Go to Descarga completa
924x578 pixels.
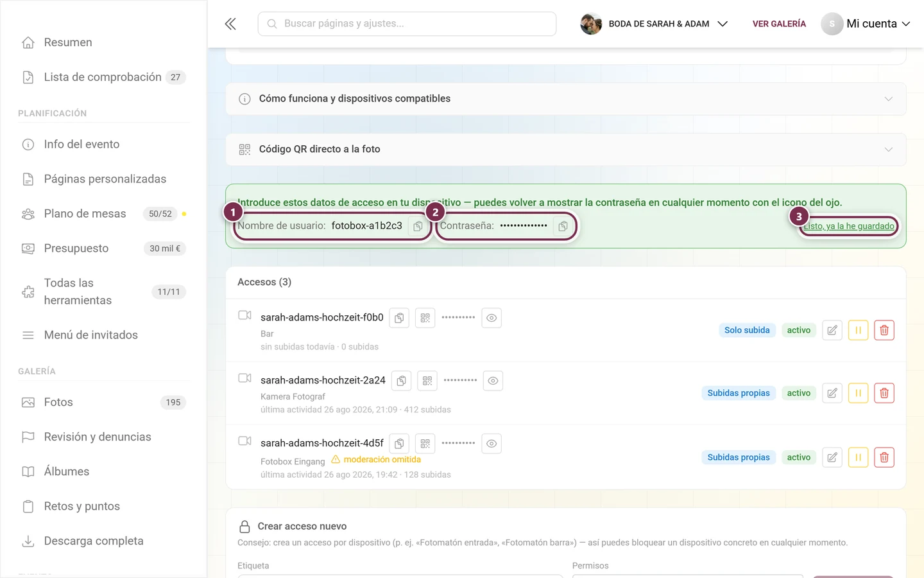103,541
